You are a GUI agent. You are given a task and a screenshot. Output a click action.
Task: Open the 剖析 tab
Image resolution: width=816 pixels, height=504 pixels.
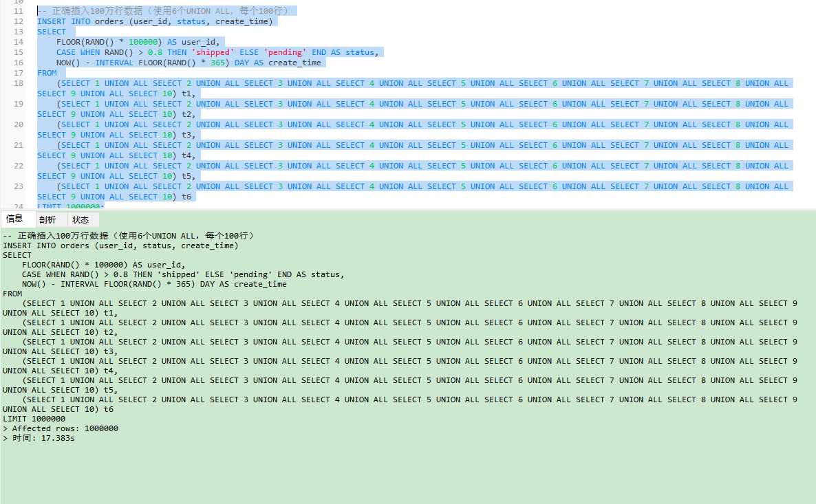[x=47, y=220]
